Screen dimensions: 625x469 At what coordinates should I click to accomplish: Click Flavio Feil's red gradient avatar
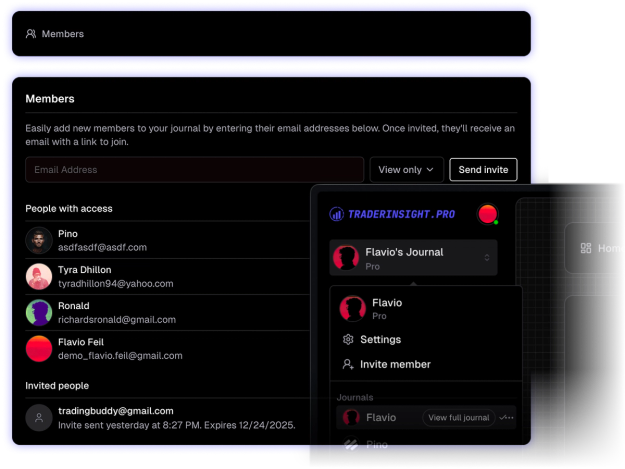[x=39, y=349]
